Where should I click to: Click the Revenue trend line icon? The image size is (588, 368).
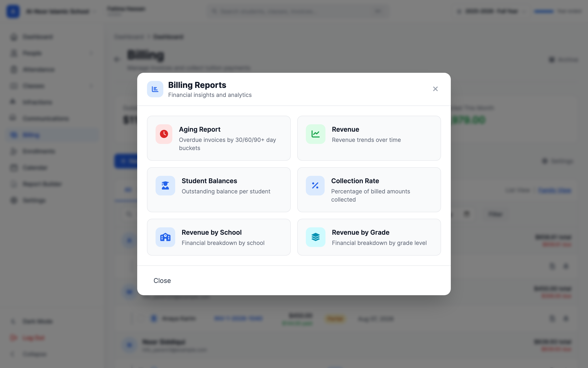coord(315,134)
